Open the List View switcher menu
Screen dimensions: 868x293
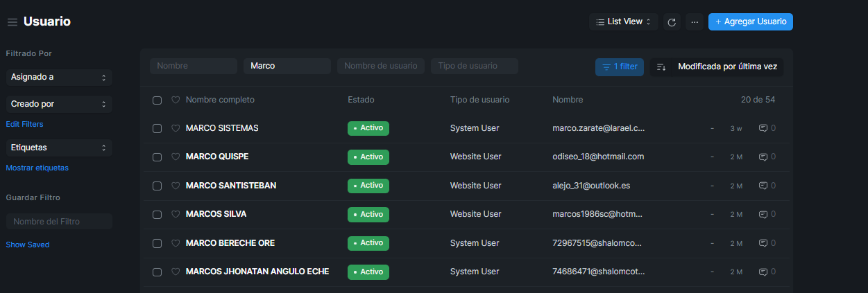coord(623,22)
